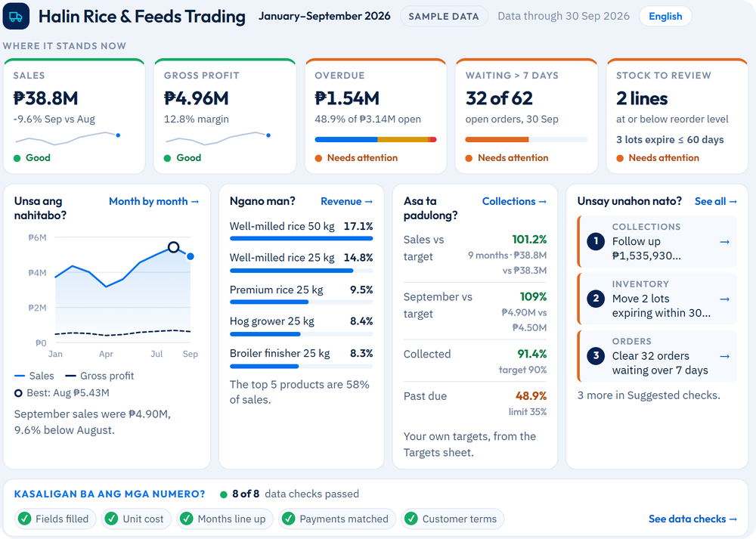
Task: Click the Payments matched check icon
Action: (x=288, y=519)
